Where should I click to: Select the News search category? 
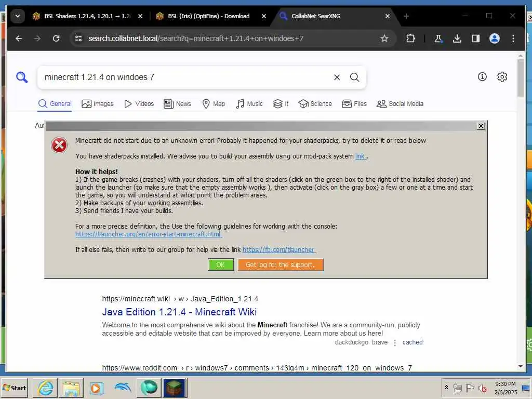(178, 104)
